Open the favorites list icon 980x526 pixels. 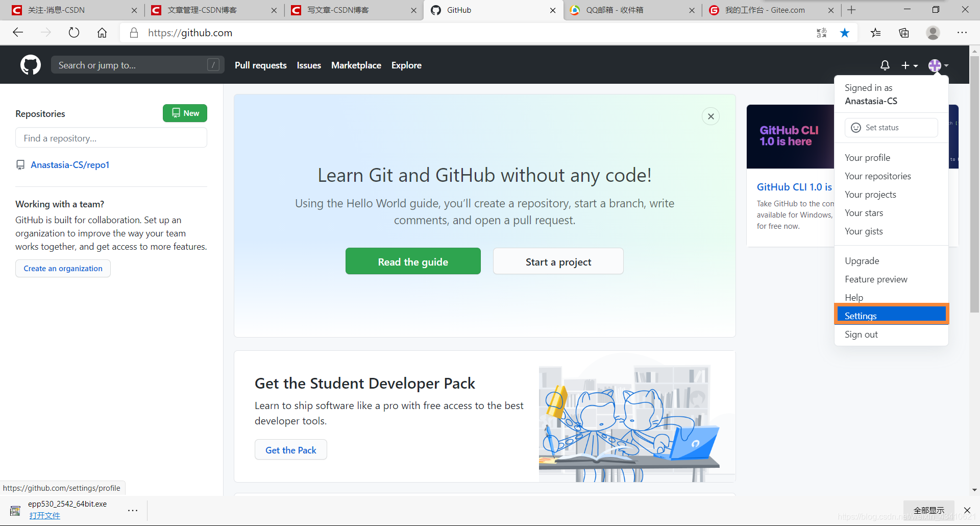click(876, 33)
